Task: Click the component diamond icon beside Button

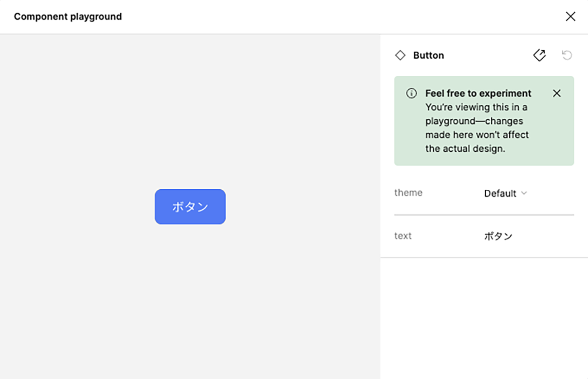Action: (400, 55)
